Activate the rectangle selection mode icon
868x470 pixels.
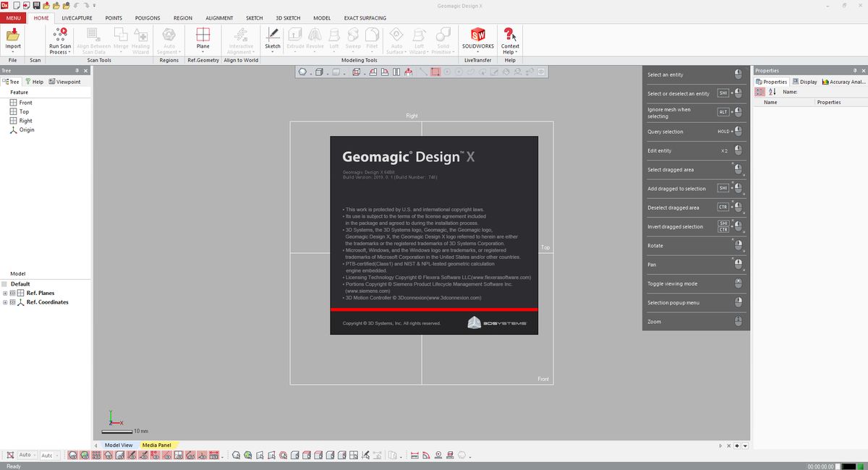click(x=435, y=72)
